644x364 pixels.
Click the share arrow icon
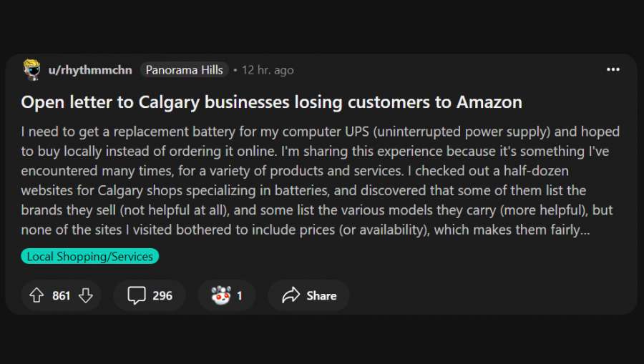pyautogui.click(x=291, y=295)
